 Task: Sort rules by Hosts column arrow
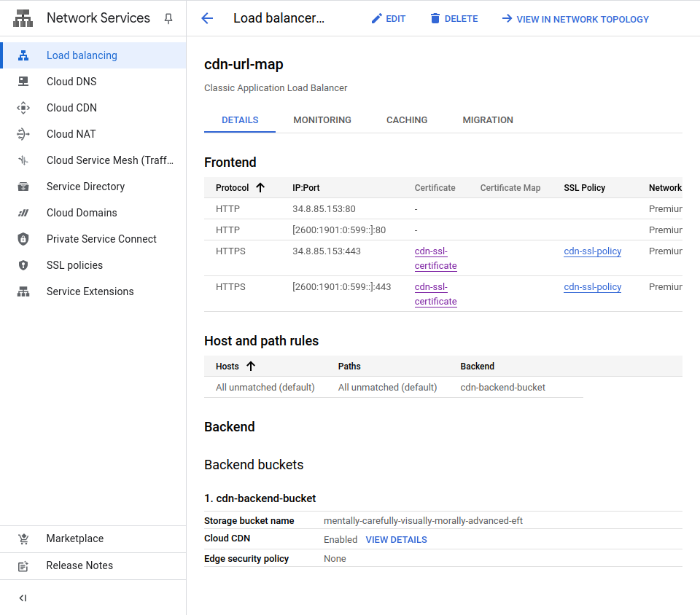pos(251,367)
